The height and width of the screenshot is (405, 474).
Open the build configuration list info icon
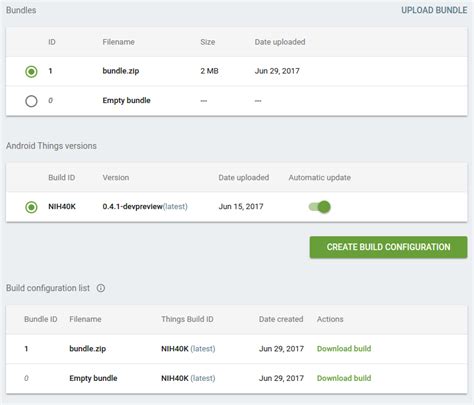coord(101,288)
